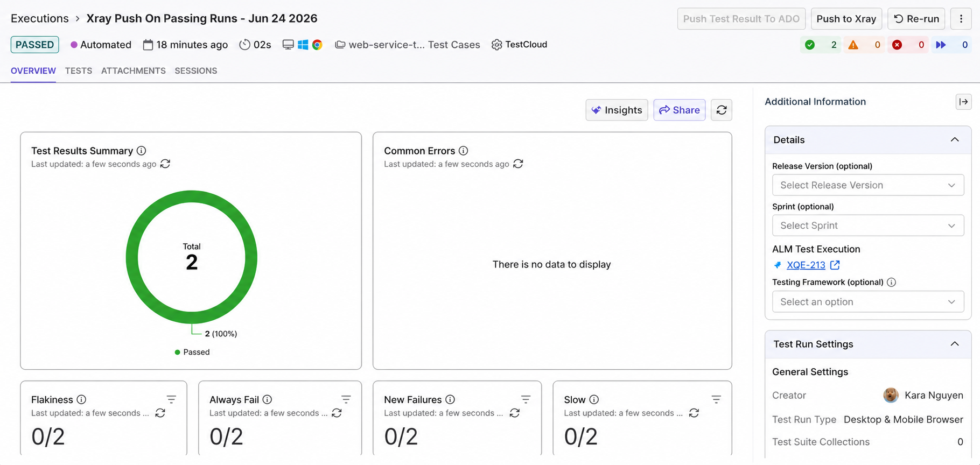The width and height of the screenshot is (980, 465).
Task: Open Always Fail info tooltip
Action: [267, 399]
